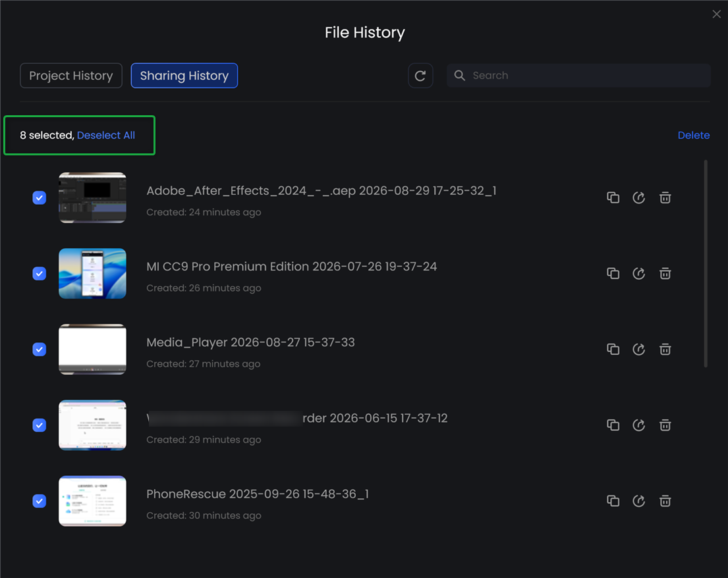Screen dimensions: 728x578
Task: Click 'Created: 26 minutes ago' text
Action: pos(204,288)
